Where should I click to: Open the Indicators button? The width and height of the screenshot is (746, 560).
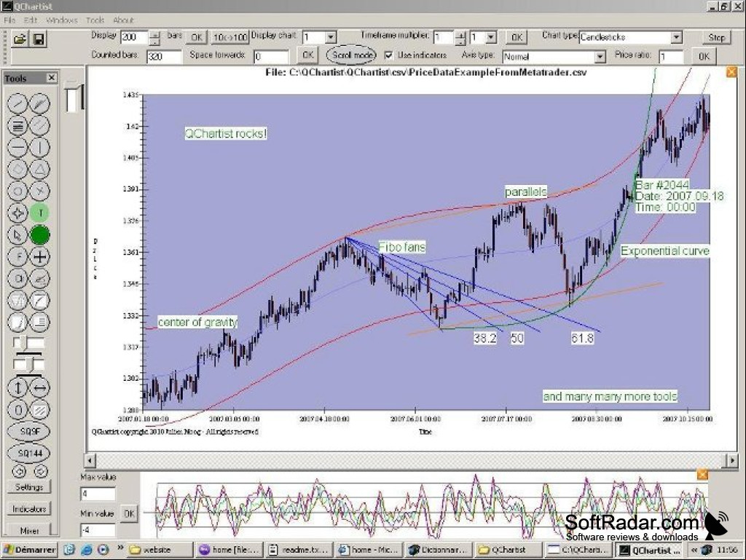(x=29, y=508)
